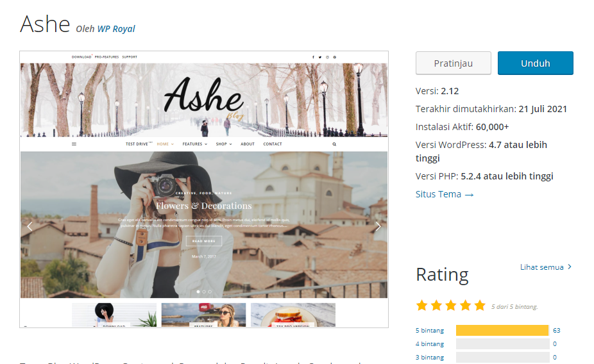Click the READ MORE button in slider
The image size is (594, 364).
(204, 241)
